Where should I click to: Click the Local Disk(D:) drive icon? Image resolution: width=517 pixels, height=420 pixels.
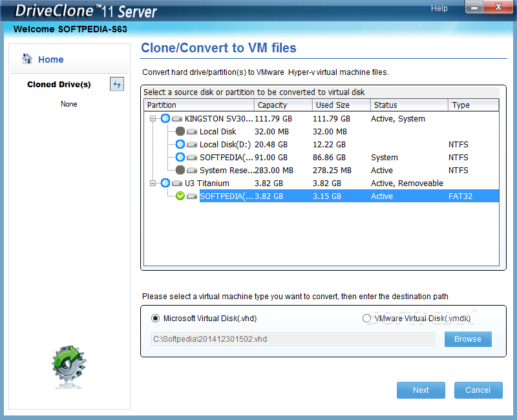point(192,144)
